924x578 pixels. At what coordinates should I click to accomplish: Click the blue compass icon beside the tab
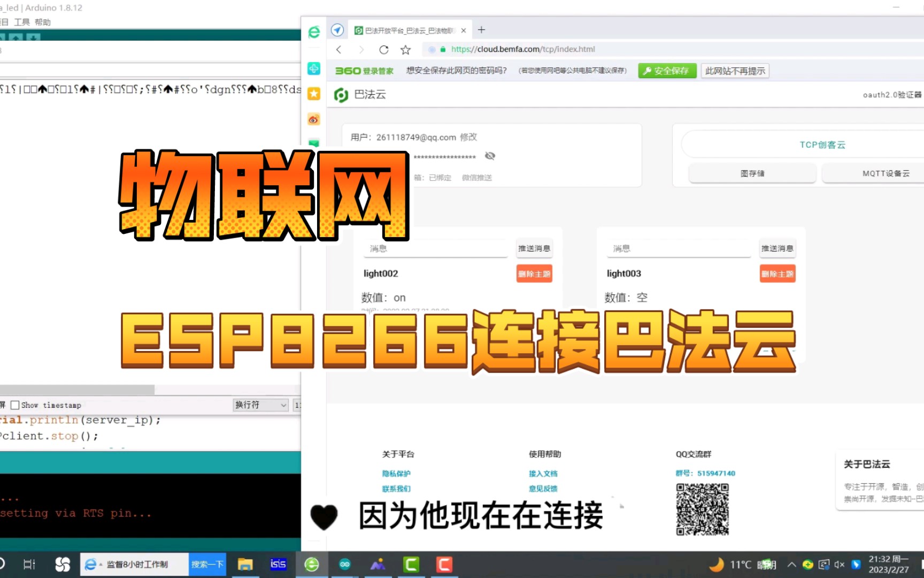coord(337,30)
